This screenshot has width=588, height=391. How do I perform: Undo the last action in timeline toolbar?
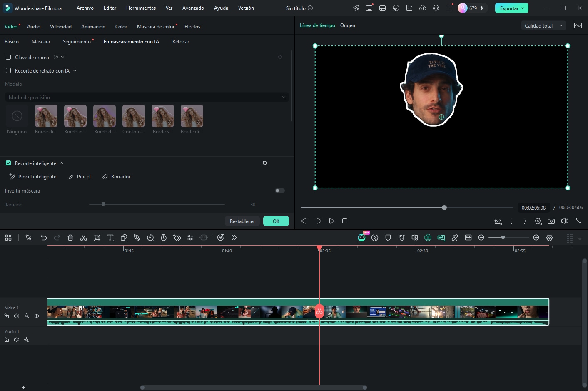pos(44,238)
